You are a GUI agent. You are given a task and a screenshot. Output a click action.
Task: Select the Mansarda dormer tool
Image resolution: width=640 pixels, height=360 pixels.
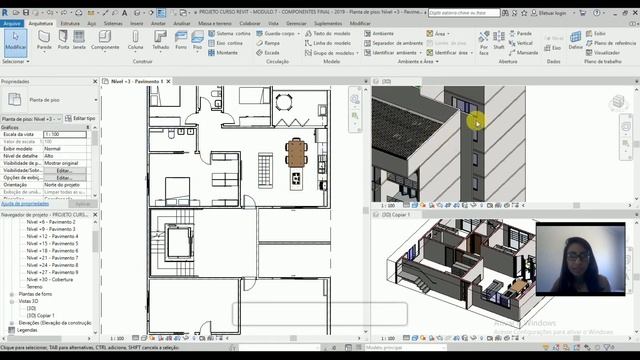[523, 53]
